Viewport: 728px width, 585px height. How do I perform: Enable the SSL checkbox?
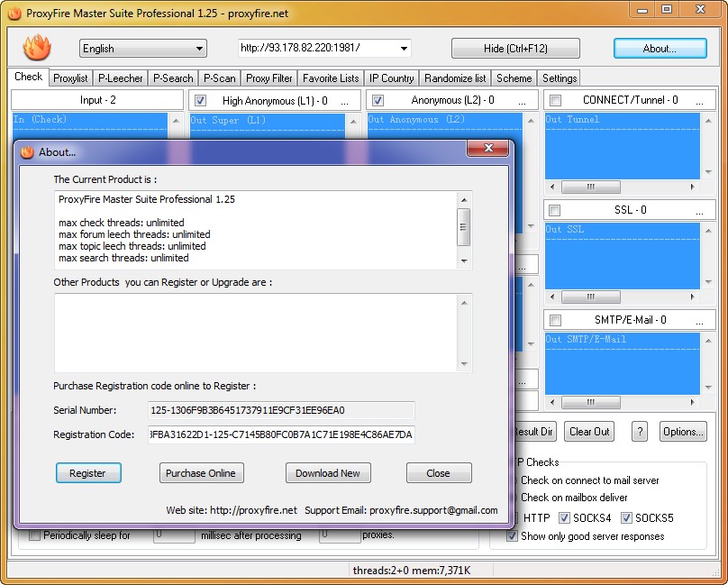554,211
